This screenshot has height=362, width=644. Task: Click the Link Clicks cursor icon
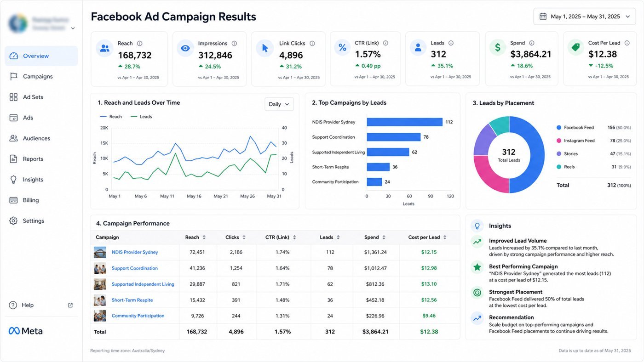coord(264,48)
